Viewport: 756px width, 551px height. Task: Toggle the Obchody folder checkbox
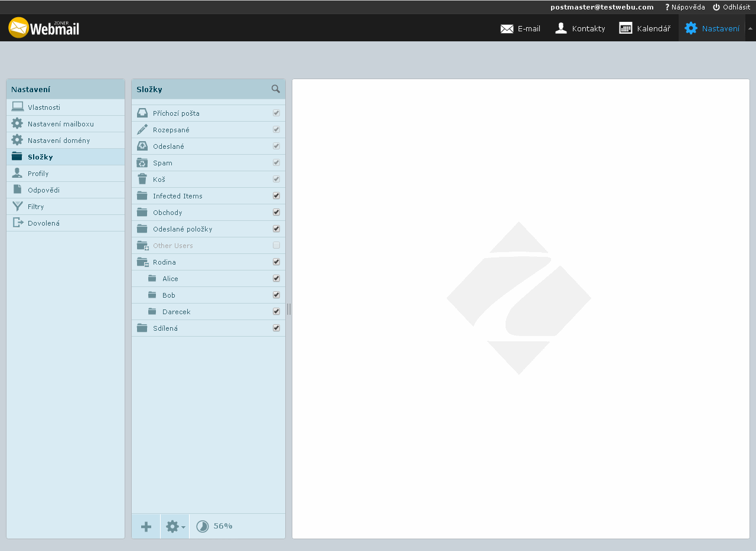[x=276, y=212]
